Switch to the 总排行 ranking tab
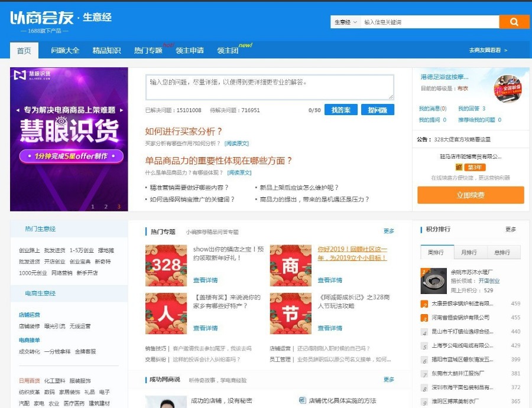This screenshot has height=408, width=532. tap(504, 251)
